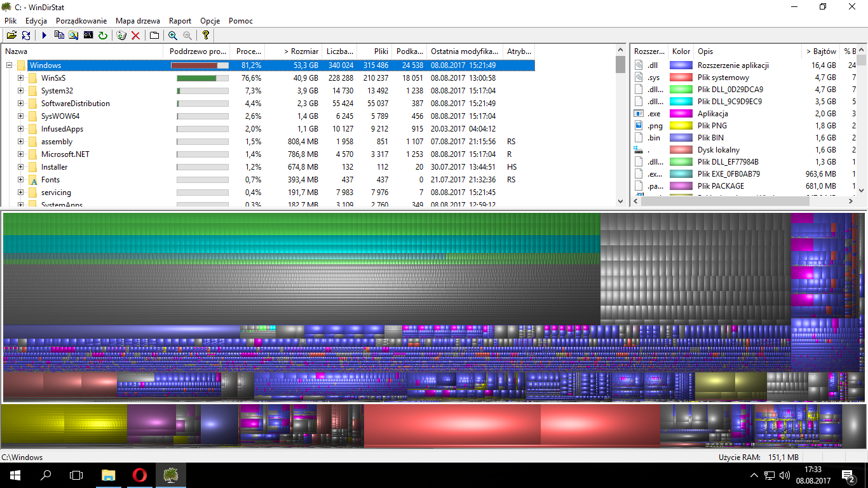The height and width of the screenshot is (488, 868).
Task: Click the WinDirStat tree icon in title bar
Action: pos(6,7)
